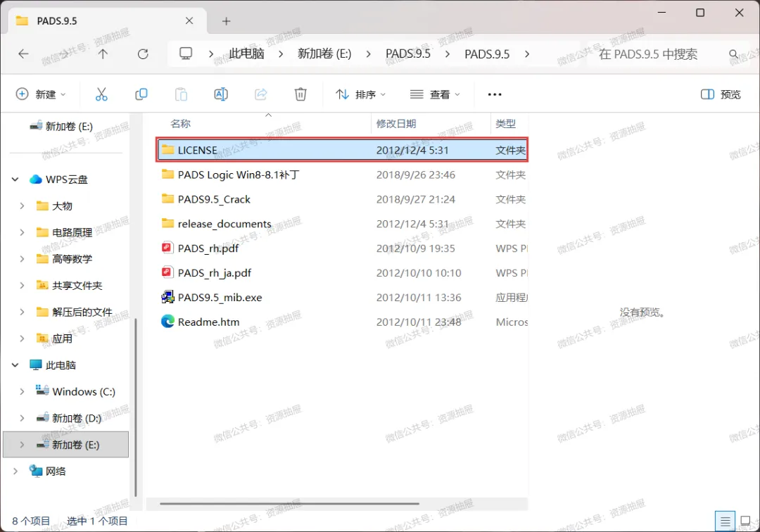
Task: Click the Cut scissors icon
Action: (101, 94)
